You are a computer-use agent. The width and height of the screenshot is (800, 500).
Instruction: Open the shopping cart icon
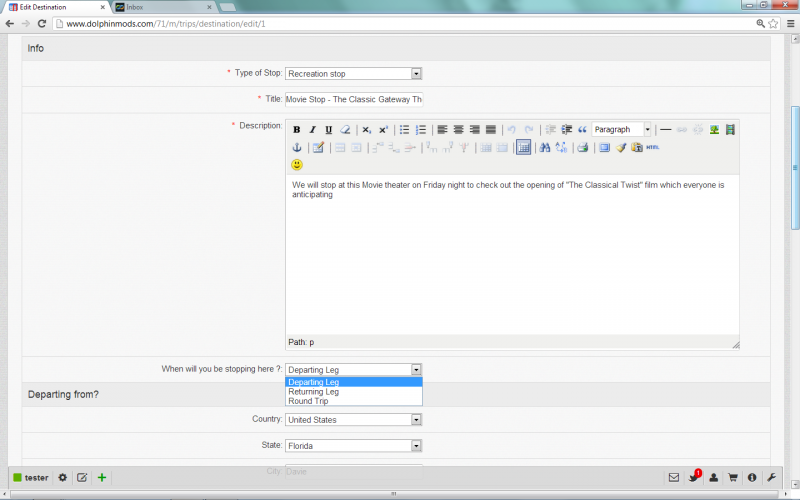click(x=733, y=478)
